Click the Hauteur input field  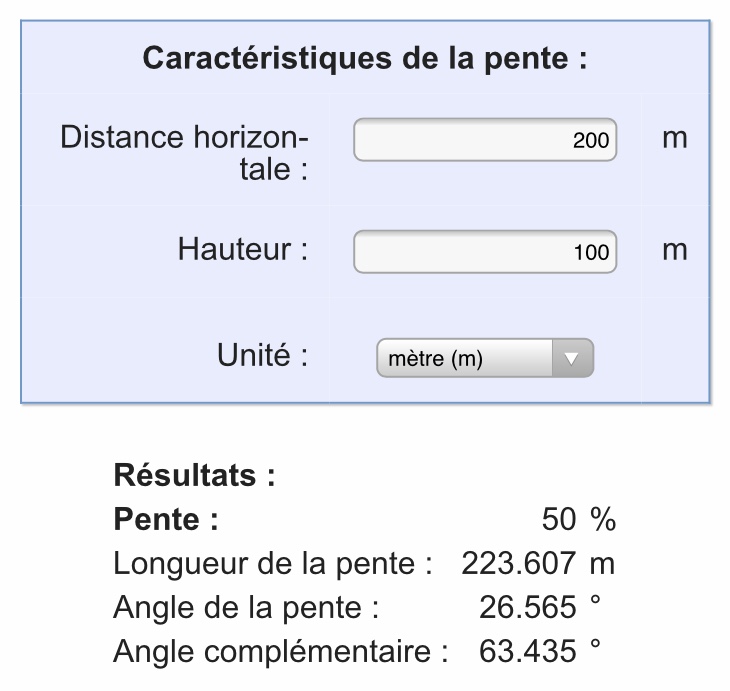click(x=485, y=251)
